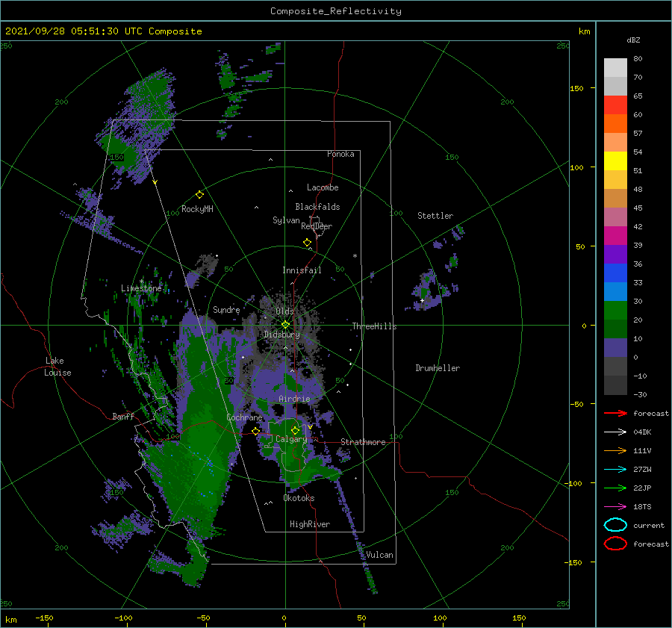Click the Composite_Reflectivity title

(336, 11)
